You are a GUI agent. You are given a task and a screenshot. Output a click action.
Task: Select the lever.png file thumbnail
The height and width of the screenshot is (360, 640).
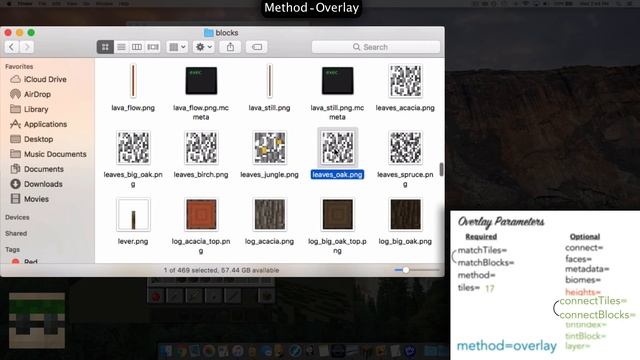pyautogui.click(x=133, y=214)
